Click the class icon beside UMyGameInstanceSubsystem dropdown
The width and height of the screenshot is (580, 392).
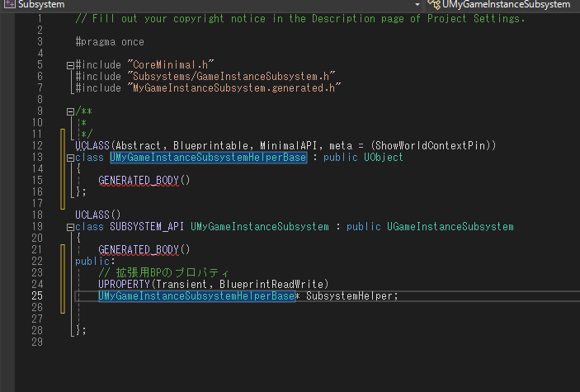coord(434,4)
